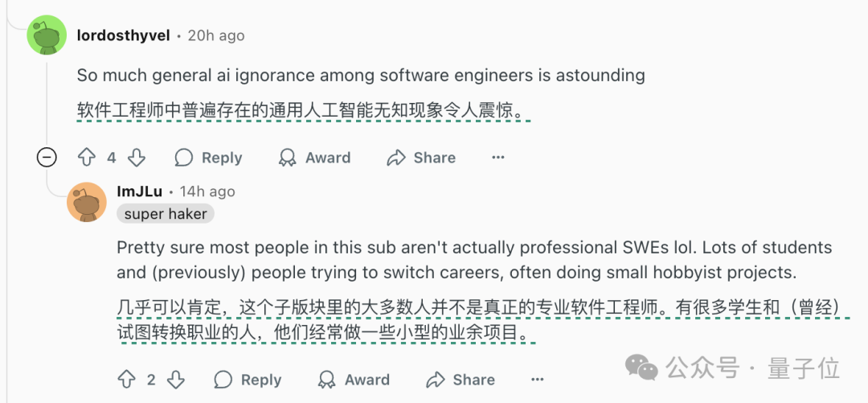868x403 pixels.
Task: Give an Award to lordosthyvel's comment
Action: [x=314, y=158]
